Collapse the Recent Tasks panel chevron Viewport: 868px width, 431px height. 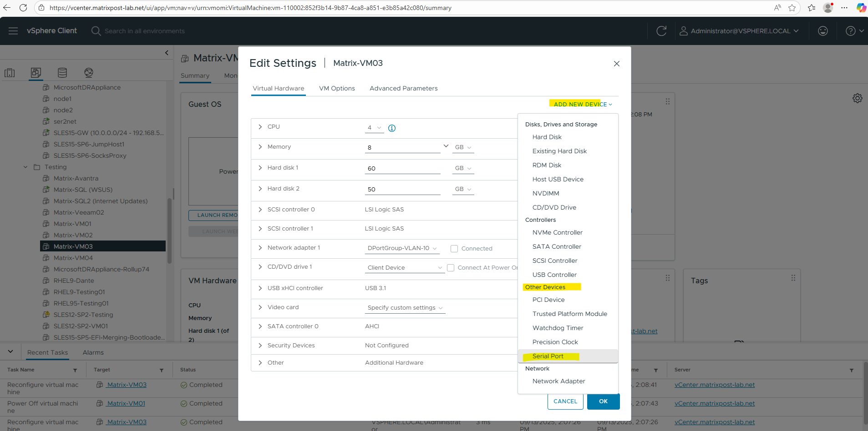pos(10,351)
